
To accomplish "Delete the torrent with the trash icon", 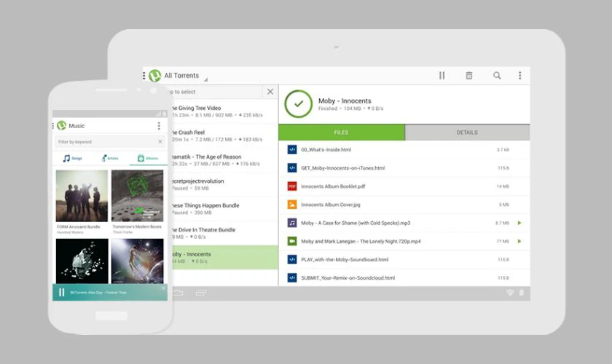I will pyautogui.click(x=469, y=75).
